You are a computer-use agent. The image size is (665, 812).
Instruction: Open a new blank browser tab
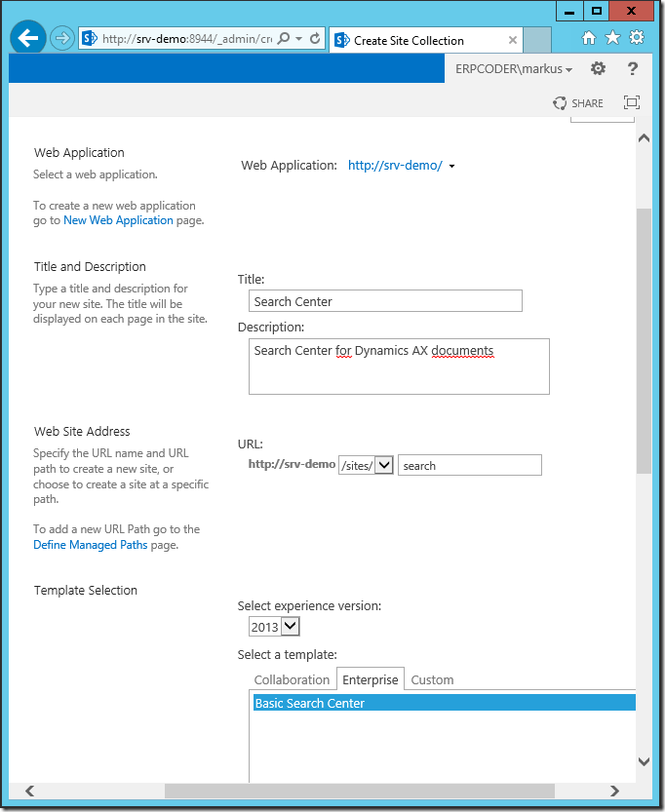[x=537, y=40]
